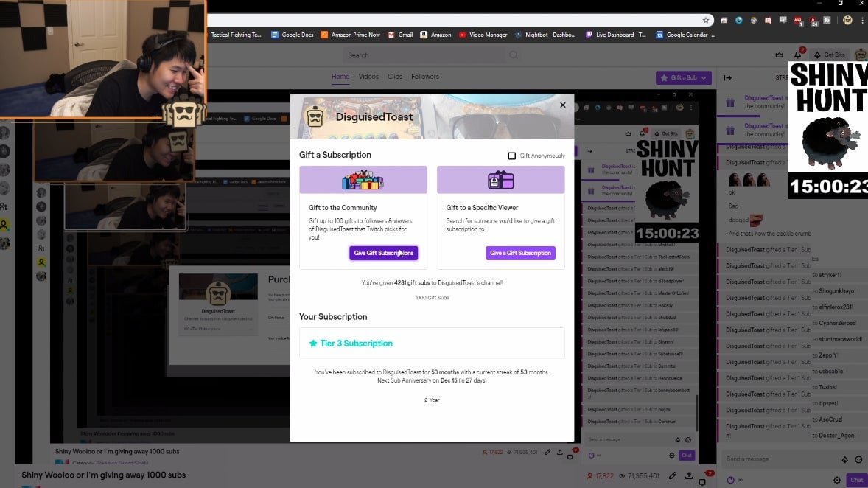The height and width of the screenshot is (488, 868).
Task: Click the Chrome profile avatar icon
Action: click(x=847, y=21)
